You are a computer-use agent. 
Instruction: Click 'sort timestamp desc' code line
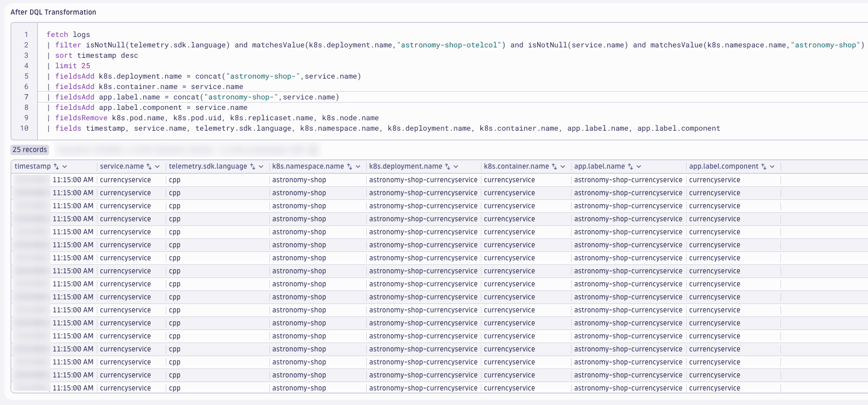(92, 55)
